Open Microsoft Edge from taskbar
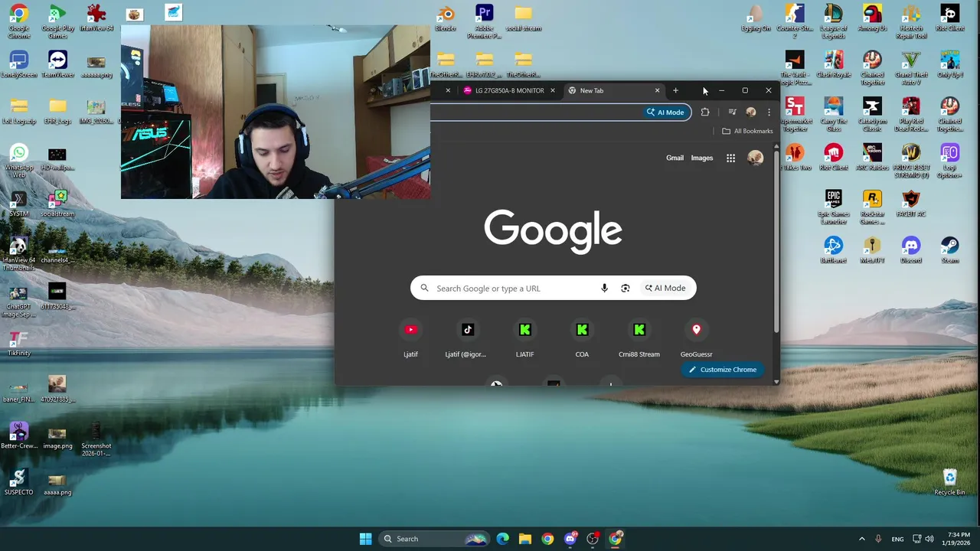 [502, 539]
